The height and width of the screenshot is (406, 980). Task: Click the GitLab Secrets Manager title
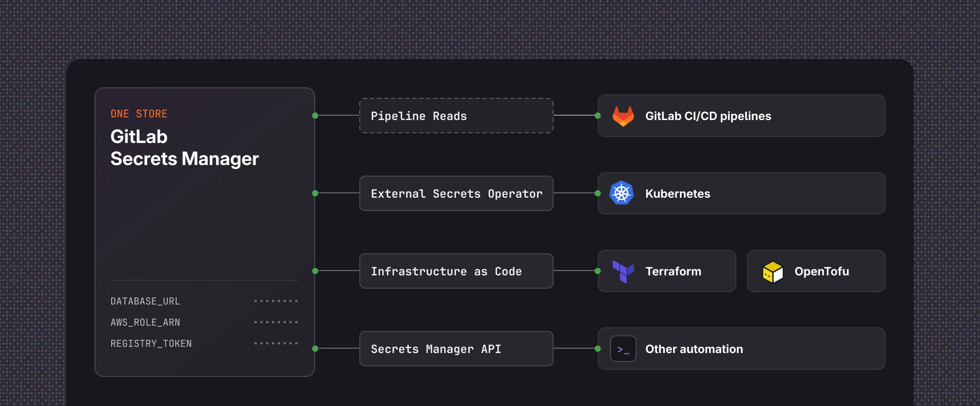pyautogui.click(x=185, y=148)
